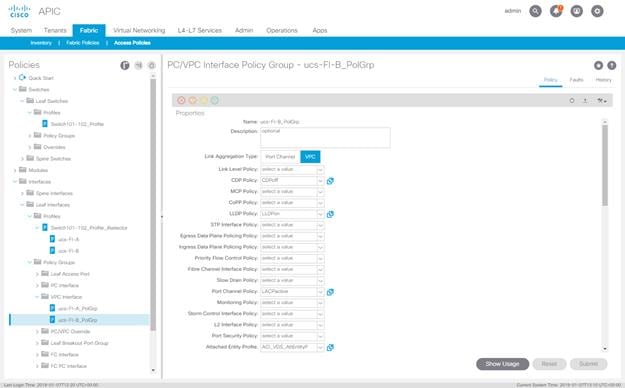This screenshot has height=388, width=625.
Task: Click the Cisco logo
Action: [x=19, y=11]
